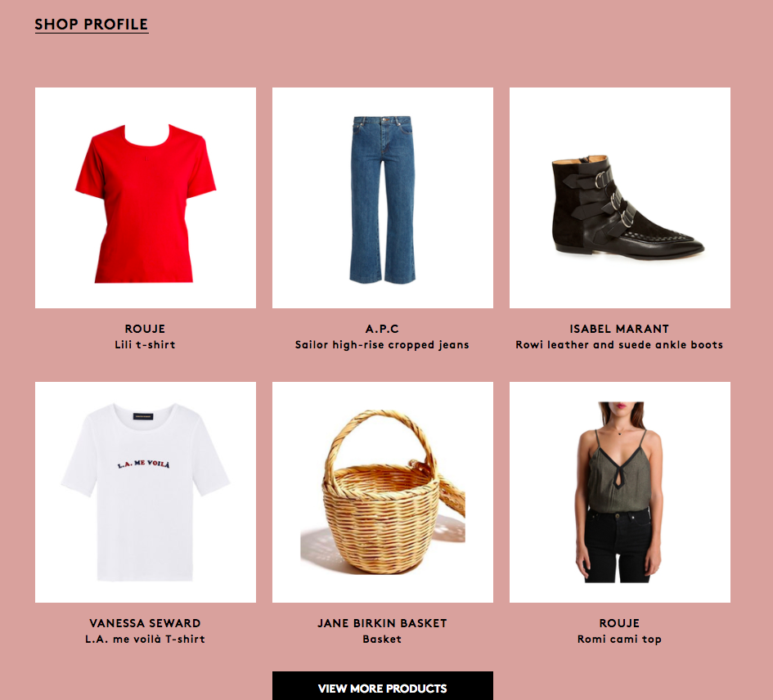The image size is (773, 700).
Task: Open the L.A. me voilà T-shirt title
Action: pyautogui.click(x=145, y=639)
